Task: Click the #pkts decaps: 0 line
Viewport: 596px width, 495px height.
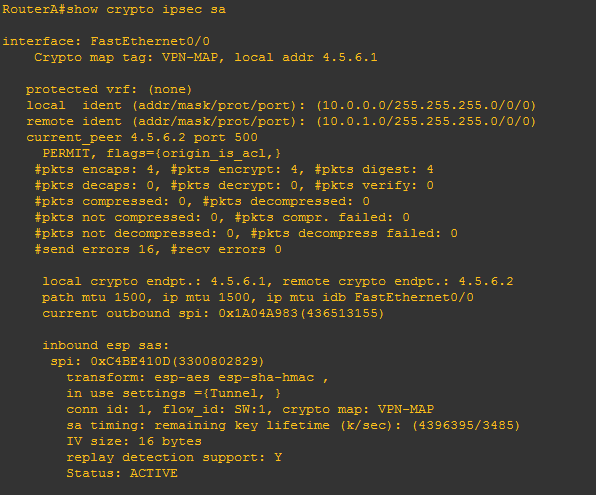Action: [234, 186]
